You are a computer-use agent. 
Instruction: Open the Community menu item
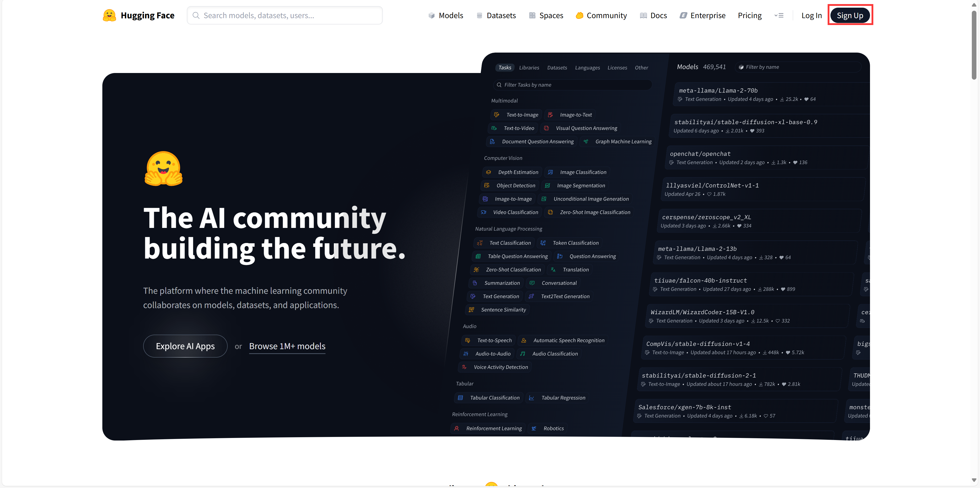coord(606,16)
